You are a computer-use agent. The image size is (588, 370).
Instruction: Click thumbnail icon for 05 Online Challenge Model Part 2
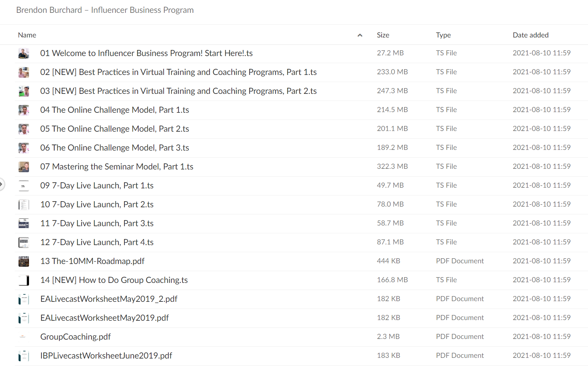click(x=24, y=129)
